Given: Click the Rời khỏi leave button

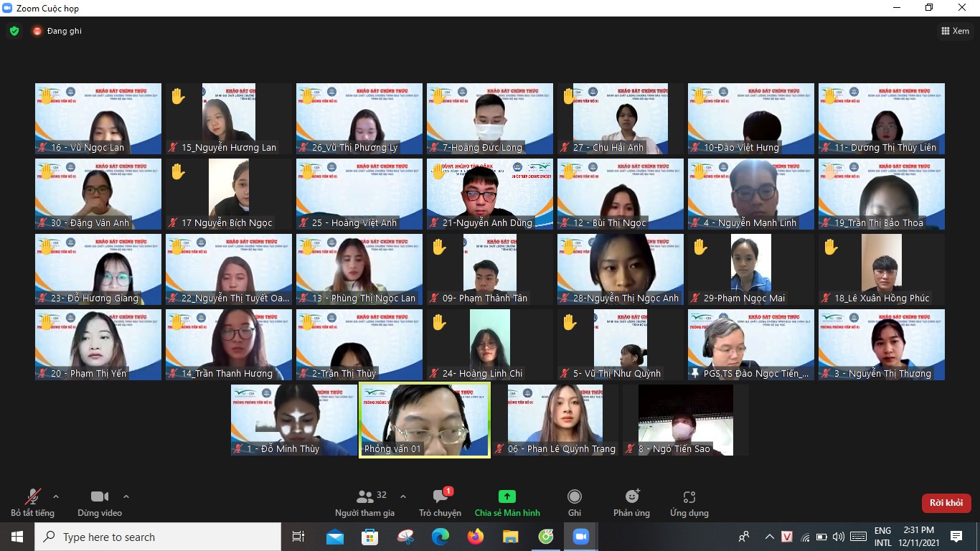Looking at the screenshot, I should click(946, 503).
